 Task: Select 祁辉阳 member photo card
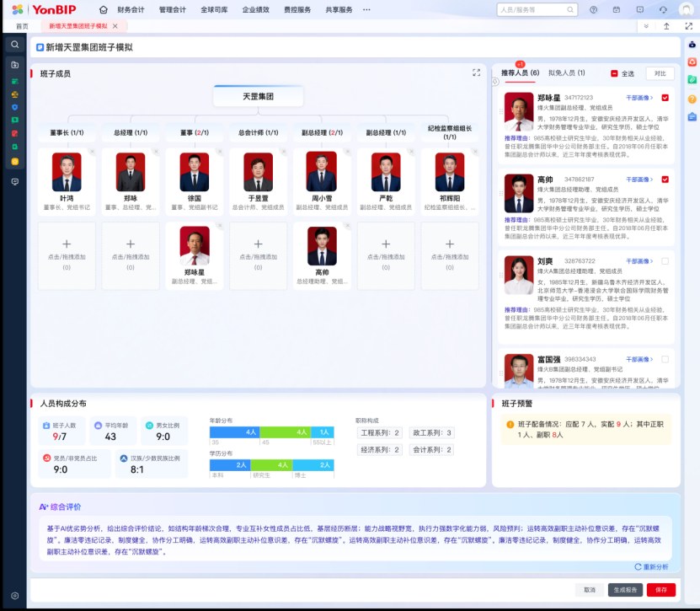point(450,181)
